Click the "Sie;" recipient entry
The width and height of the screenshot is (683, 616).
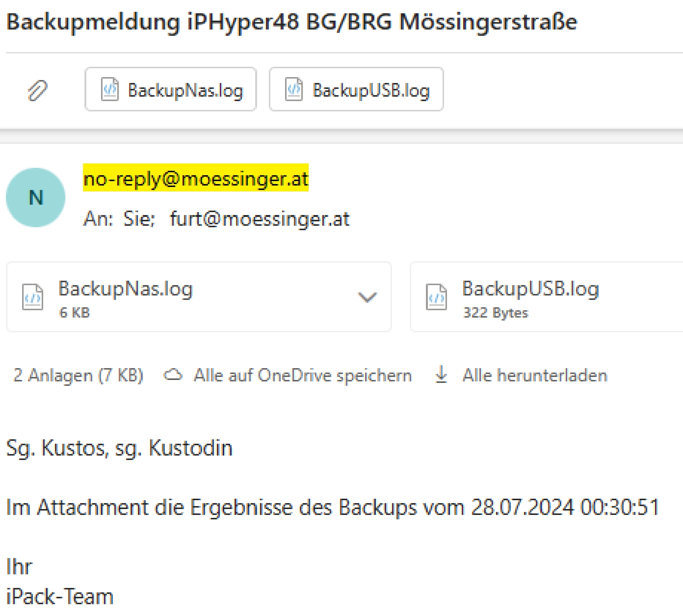click(139, 219)
